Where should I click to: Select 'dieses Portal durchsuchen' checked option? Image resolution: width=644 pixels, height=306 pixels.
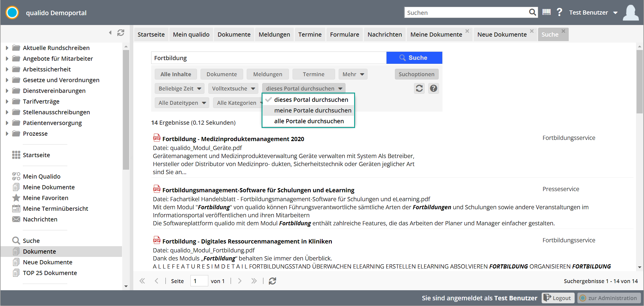308,100
